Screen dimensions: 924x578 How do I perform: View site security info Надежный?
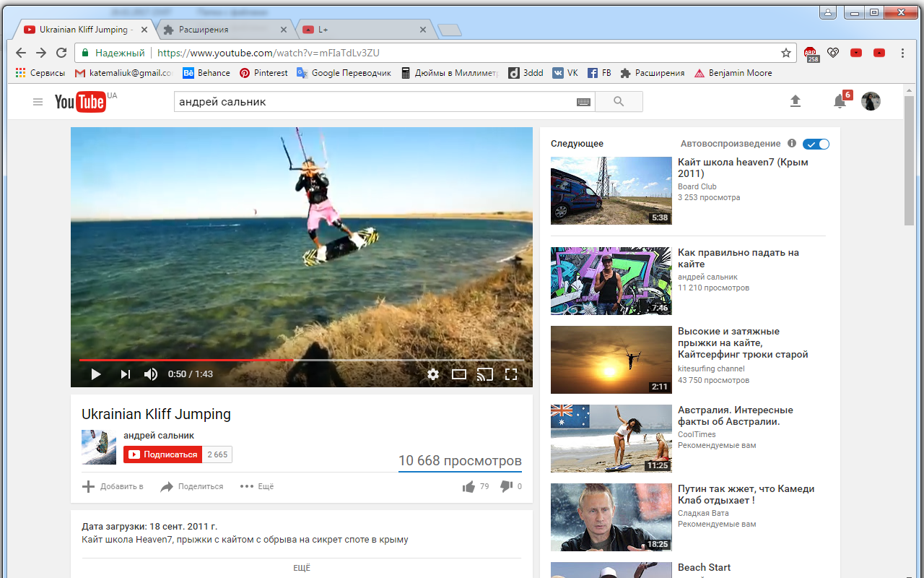pyautogui.click(x=113, y=53)
